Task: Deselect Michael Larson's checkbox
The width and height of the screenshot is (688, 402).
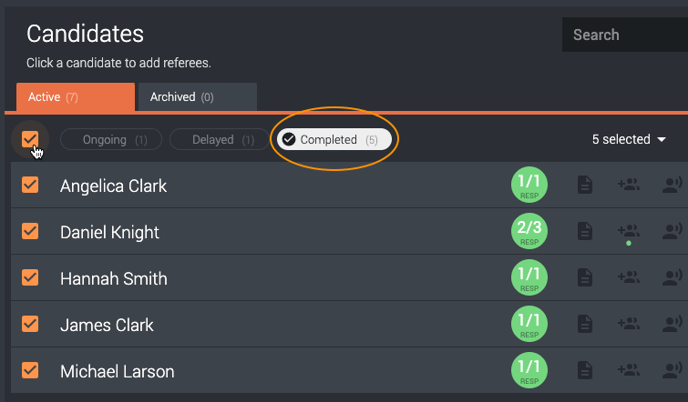Action: pyautogui.click(x=30, y=370)
